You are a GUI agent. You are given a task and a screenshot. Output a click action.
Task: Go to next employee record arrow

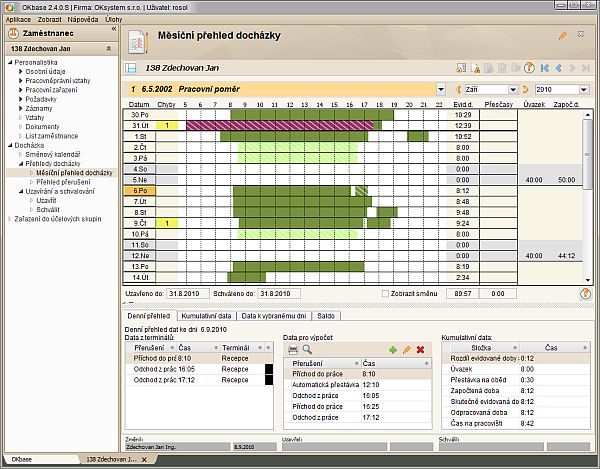coord(572,68)
